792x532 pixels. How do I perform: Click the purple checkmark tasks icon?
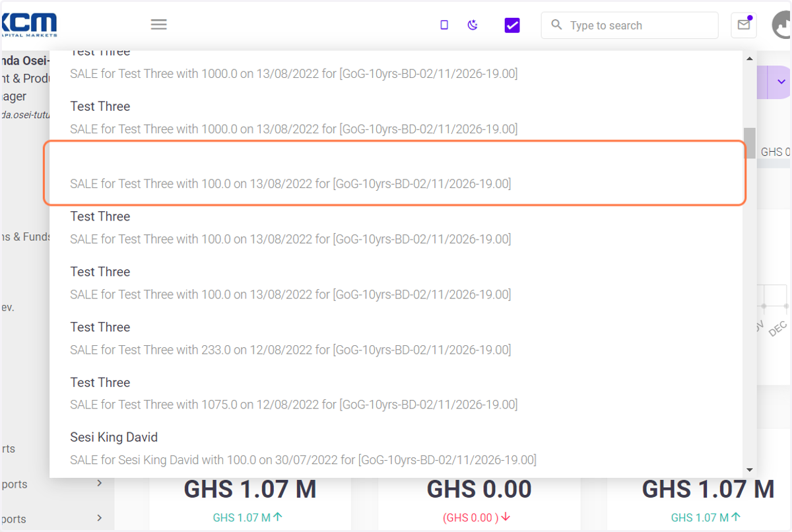point(512,25)
